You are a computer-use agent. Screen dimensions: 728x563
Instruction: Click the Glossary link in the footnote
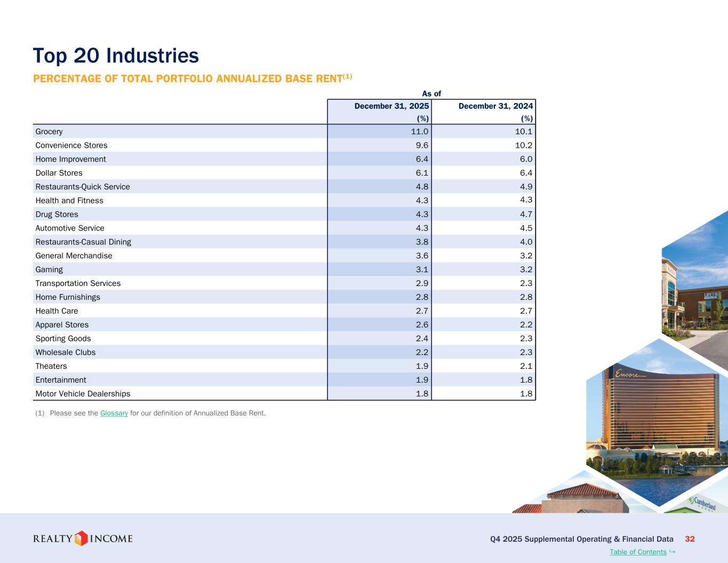[114, 413]
